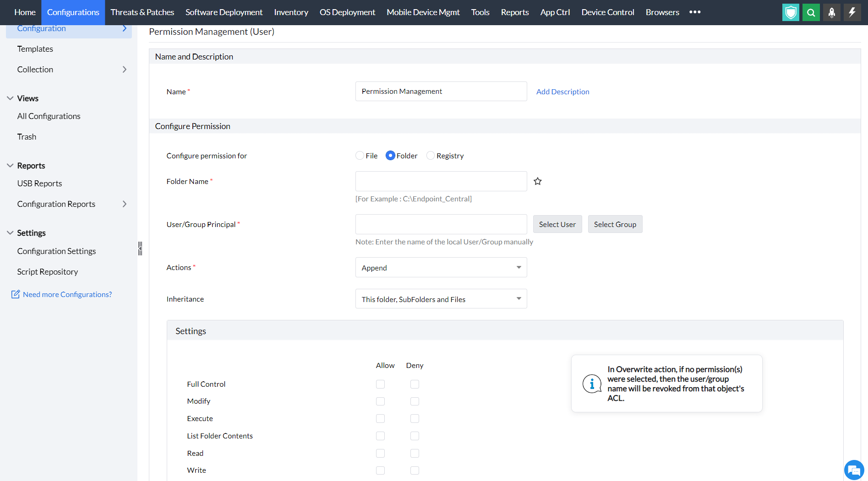Click the star icon beside Folder Name
The width and height of the screenshot is (868, 481).
coord(538,181)
